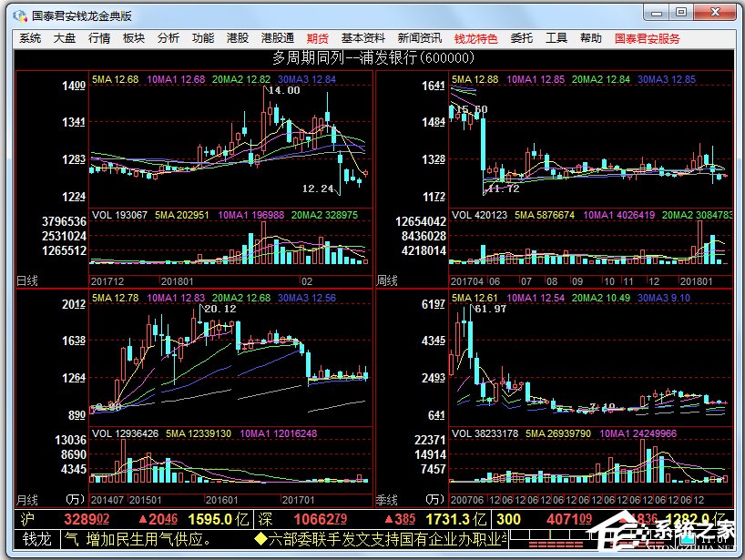Click the monthly price scale value 2012
The image size is (745, 560).
click(74, 304)
